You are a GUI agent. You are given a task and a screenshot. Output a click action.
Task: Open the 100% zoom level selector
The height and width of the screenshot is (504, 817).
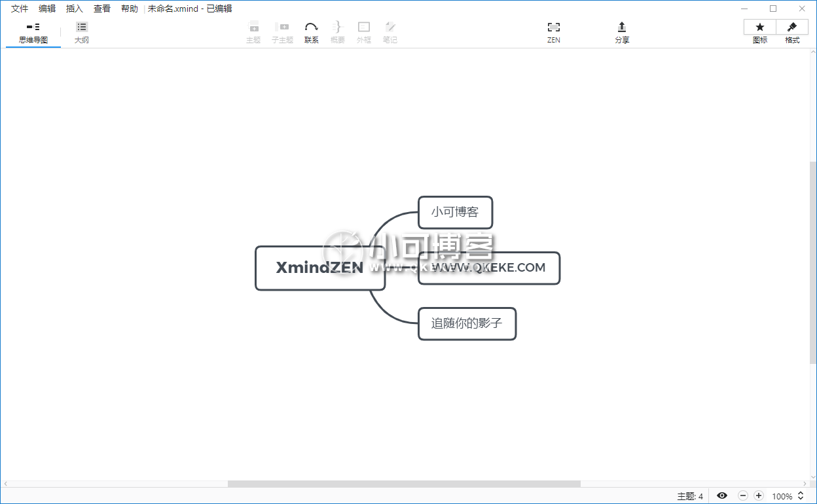point(788,496)
